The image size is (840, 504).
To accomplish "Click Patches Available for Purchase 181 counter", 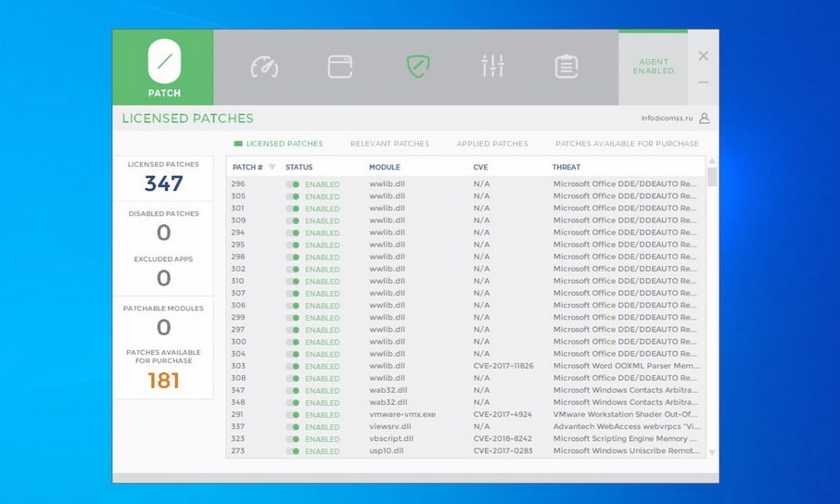I will pos(163,370).
